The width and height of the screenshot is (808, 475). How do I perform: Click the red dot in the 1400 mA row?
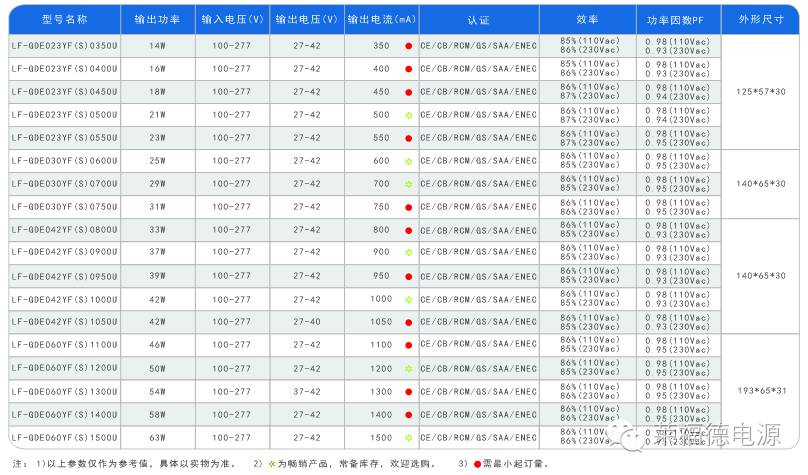click(409, 415)
